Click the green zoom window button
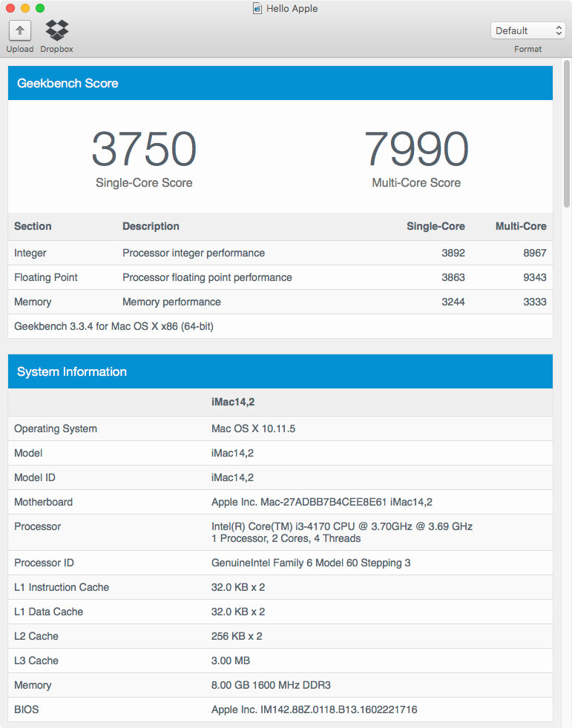This screenshot has width=572, height=728. click(x=40, y=8)
